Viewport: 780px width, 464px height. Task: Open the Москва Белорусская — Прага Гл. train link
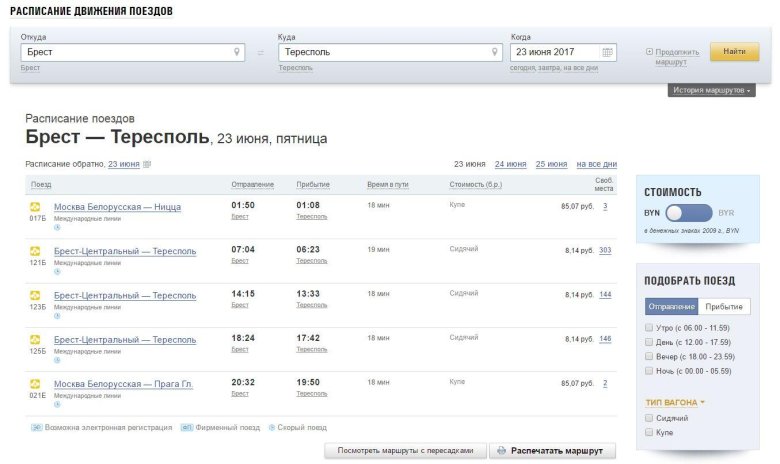[123, 384]
